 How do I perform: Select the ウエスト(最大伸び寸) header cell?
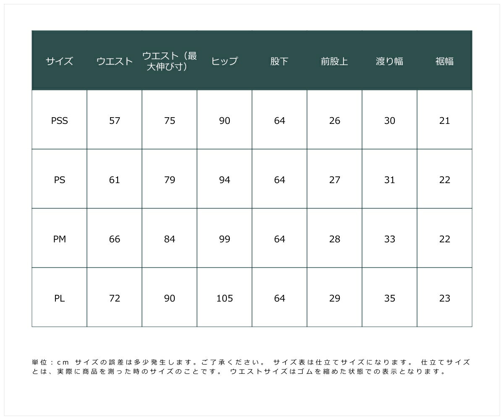[x=169, y=61]
